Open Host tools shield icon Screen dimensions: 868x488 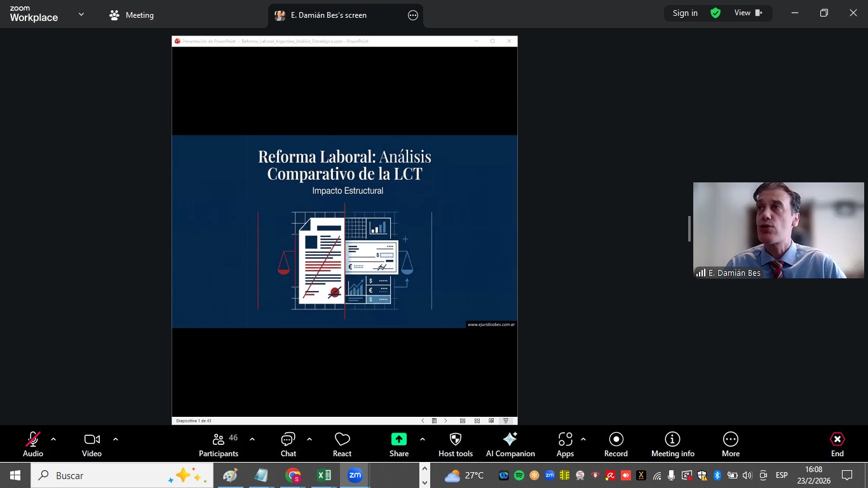coord(456,444)
